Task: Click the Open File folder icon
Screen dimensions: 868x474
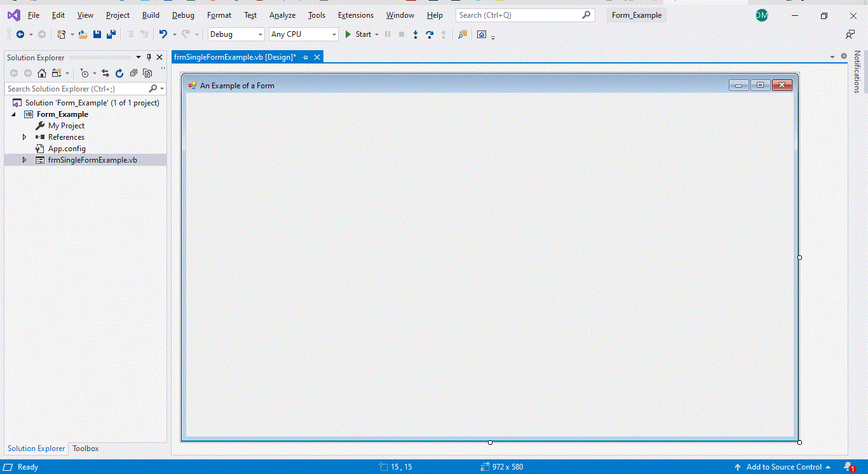Action: tap(83, 34)
